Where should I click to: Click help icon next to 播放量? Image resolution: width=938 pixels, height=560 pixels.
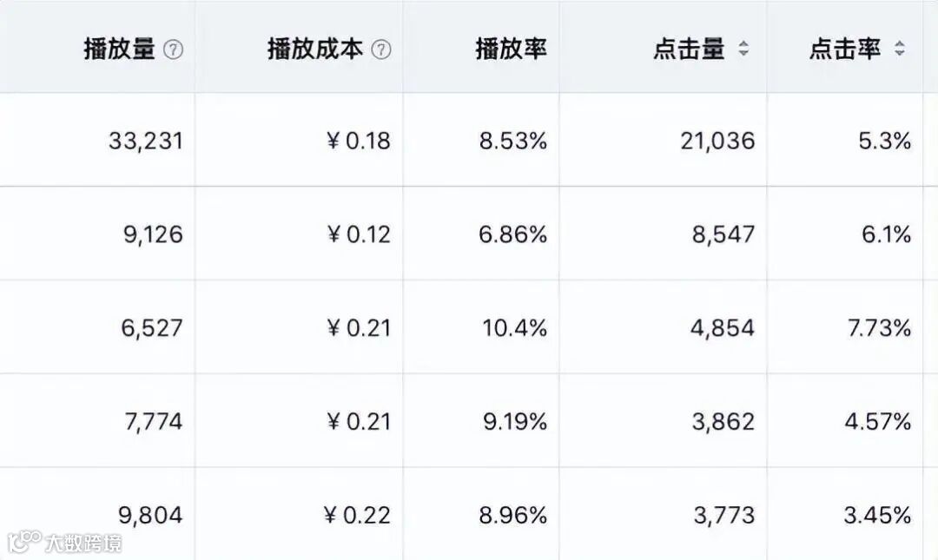click(174, 50)
